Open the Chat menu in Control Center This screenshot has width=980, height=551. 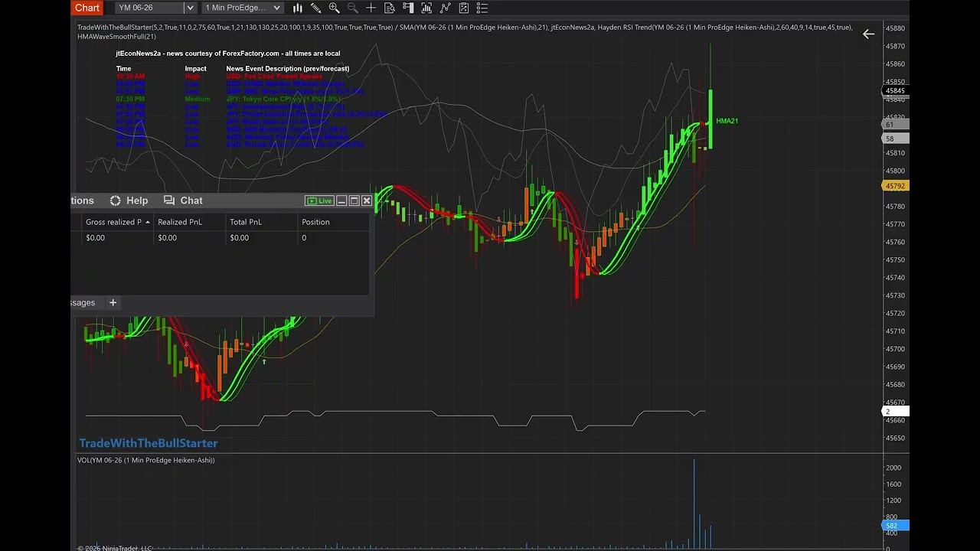click(191, 201)
